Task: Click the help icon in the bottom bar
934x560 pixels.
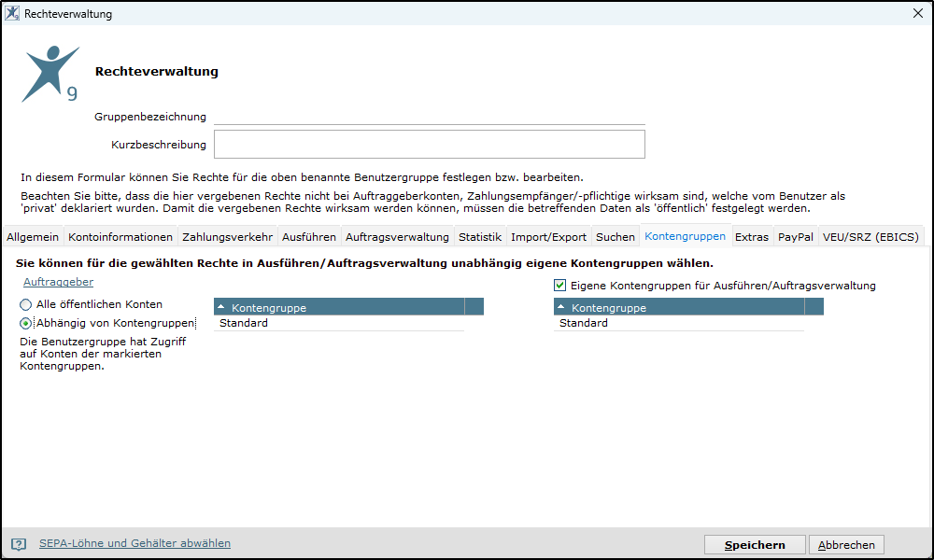Action: point(19,544)
